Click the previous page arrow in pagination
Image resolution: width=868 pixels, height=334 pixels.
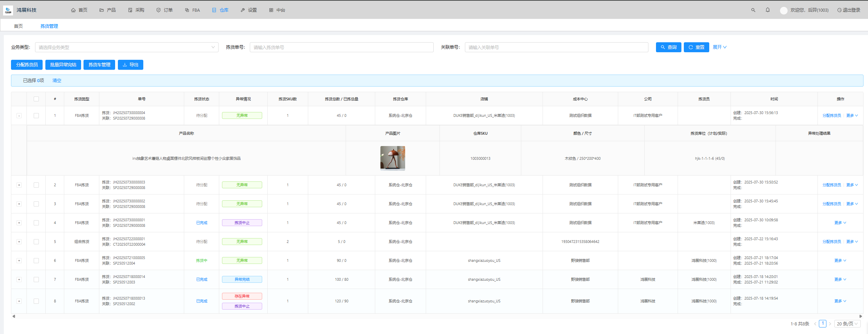[x=815, y=324]
